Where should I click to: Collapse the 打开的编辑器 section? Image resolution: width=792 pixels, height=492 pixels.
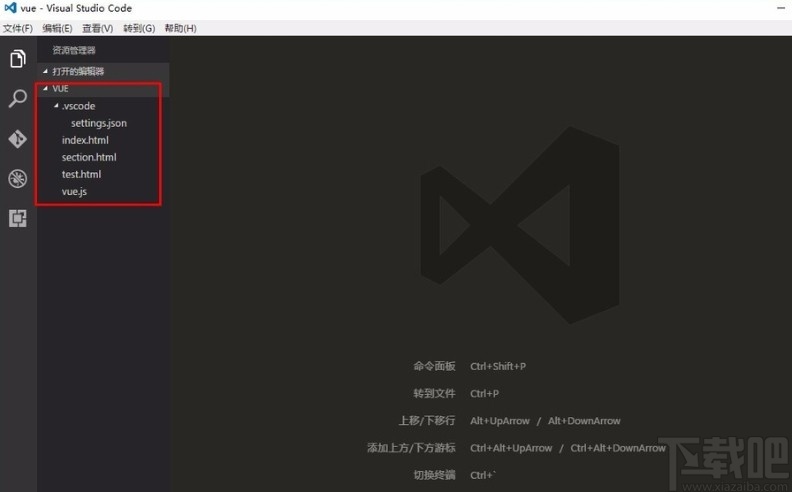click(103, 71)
